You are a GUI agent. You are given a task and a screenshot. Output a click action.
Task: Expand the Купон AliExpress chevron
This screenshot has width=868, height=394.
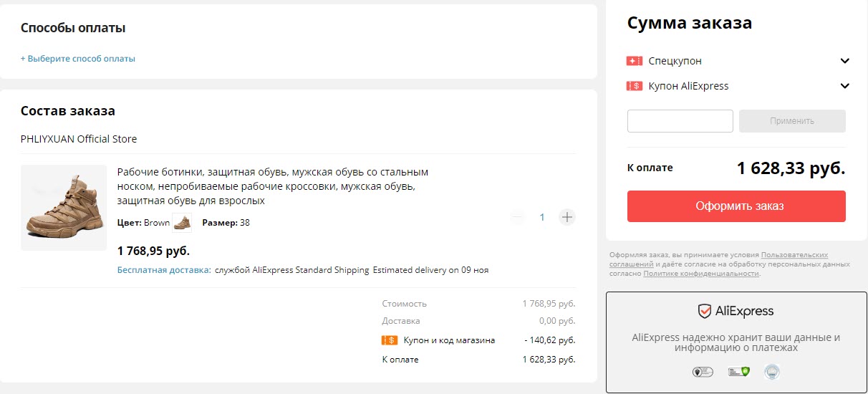[845, 86]
